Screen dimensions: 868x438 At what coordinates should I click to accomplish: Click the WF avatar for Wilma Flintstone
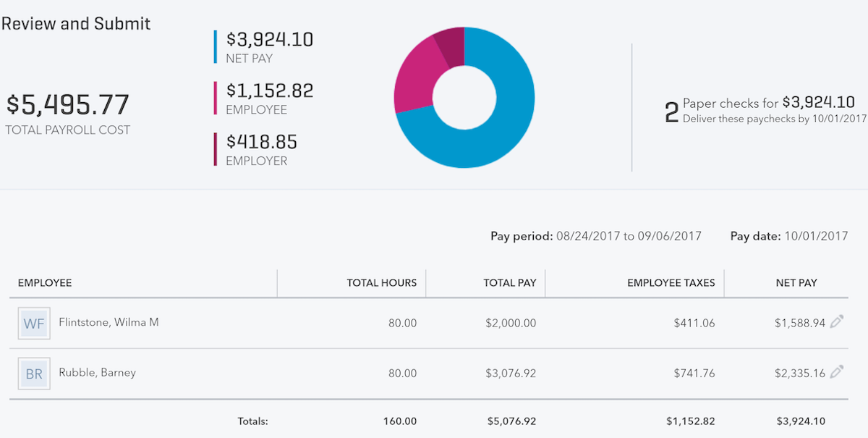coord(33,323)
